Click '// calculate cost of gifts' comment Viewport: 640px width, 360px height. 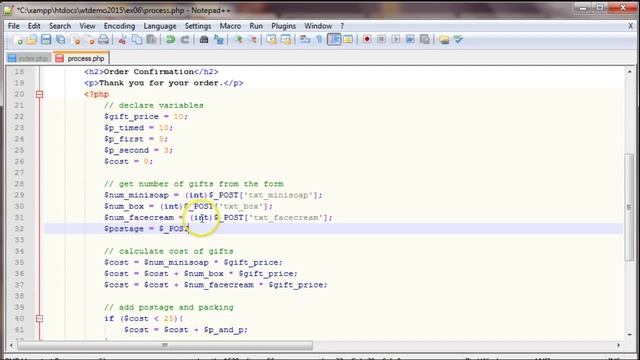(x=169, y=251)
